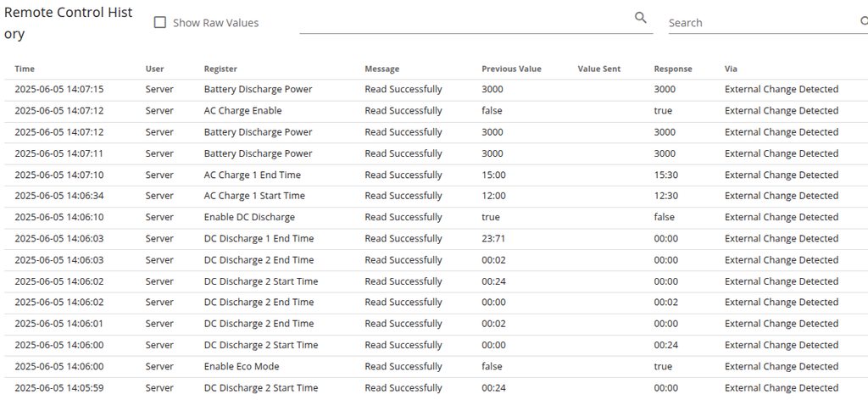Click the Message column header
Viewport: 868px width, 400px height.
click(381, 69)
